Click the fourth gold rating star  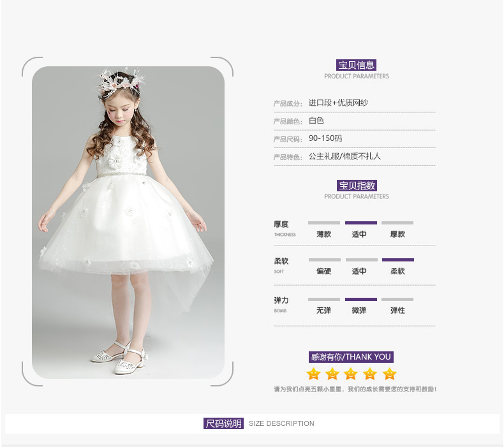click(x=370, y=374)
